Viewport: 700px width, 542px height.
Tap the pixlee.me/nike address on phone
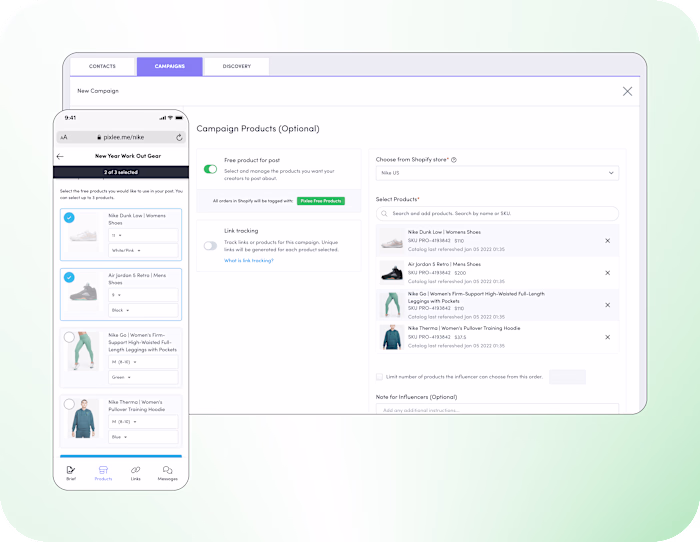(121, 138)
